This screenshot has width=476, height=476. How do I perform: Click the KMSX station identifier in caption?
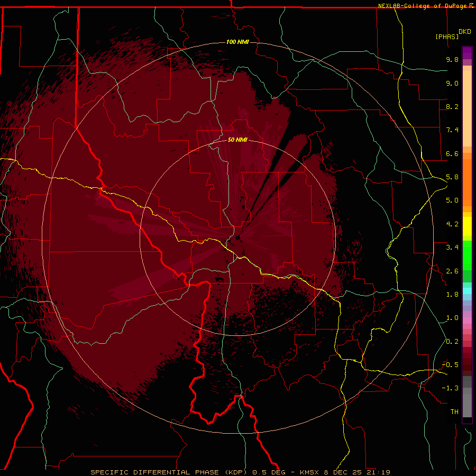point(309,472)
